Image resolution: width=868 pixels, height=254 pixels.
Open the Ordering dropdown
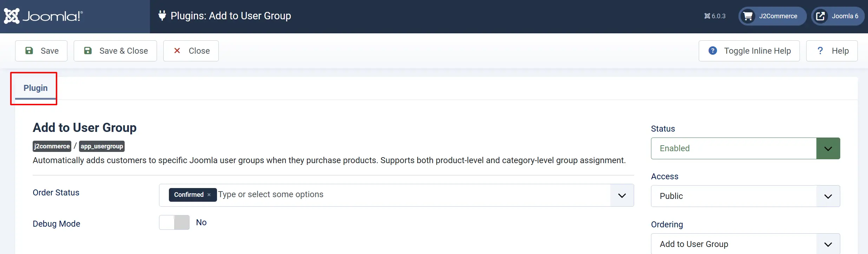745,244
